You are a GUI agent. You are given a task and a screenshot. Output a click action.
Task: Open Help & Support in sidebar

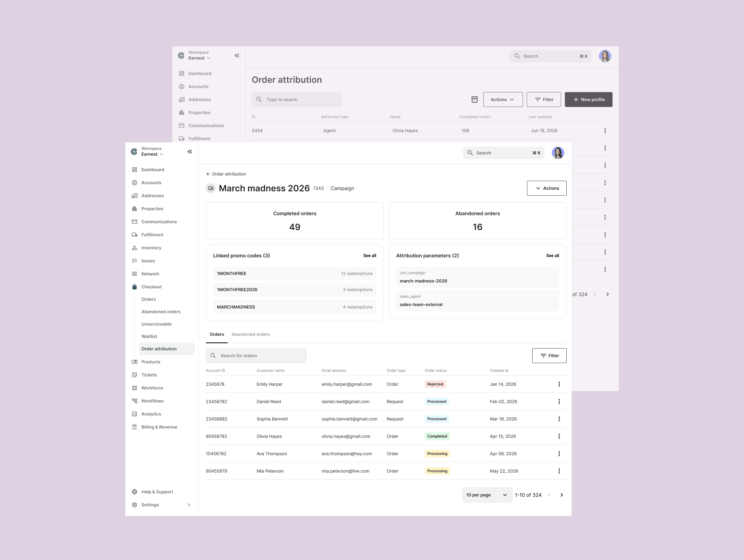click(157, 492)
